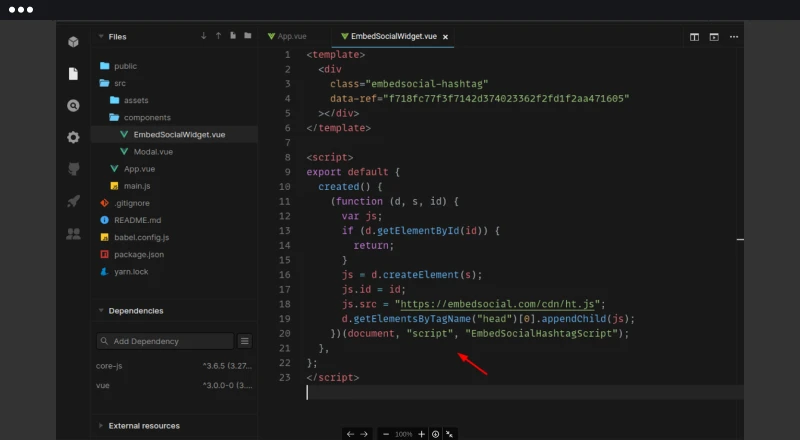Open the Search panel in sidebar
Screen dimensions: 800x440
pos(73,106)
